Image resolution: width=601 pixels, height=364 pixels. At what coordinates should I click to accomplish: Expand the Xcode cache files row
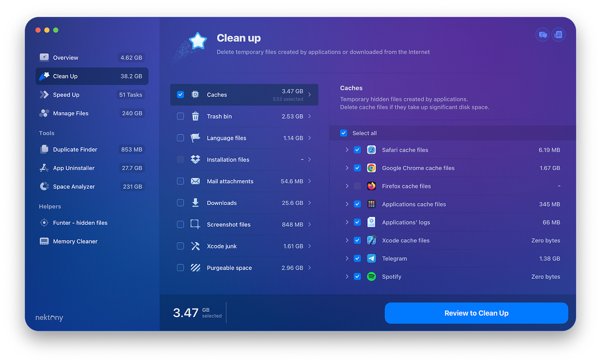pos(347,241)
